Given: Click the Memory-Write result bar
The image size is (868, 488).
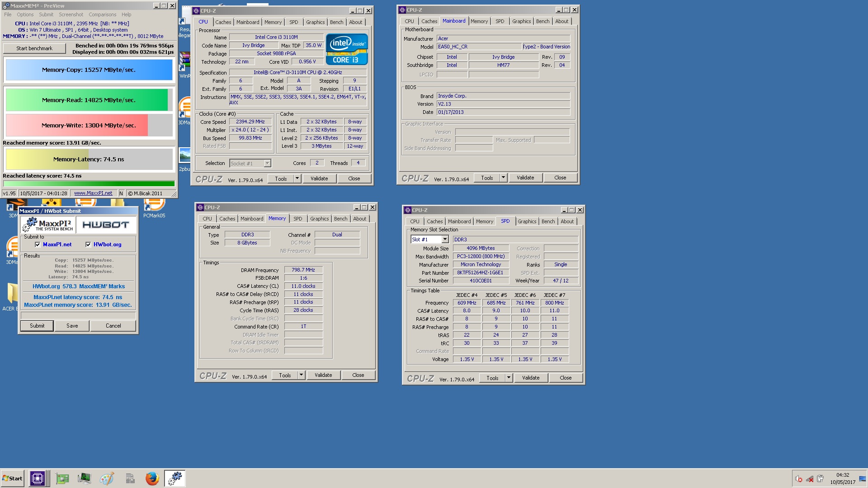Looking at the screenshot, I should tap(89, 125).
